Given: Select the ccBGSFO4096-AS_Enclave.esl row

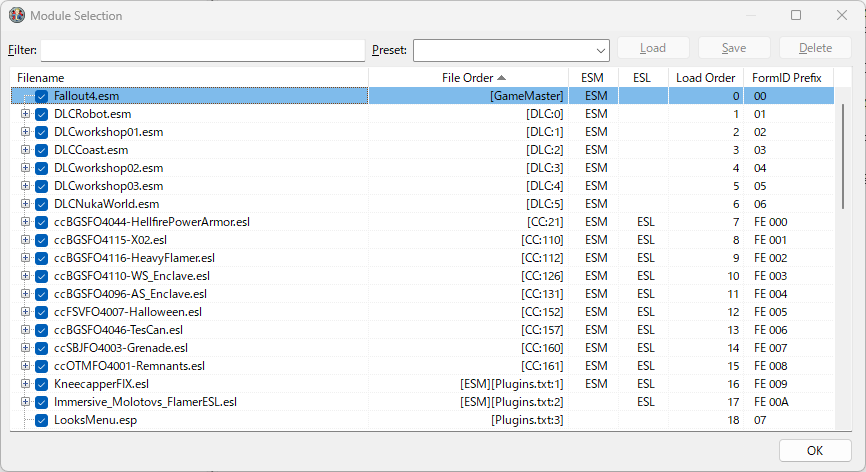Looking at the screenshot, I should 423,294.
